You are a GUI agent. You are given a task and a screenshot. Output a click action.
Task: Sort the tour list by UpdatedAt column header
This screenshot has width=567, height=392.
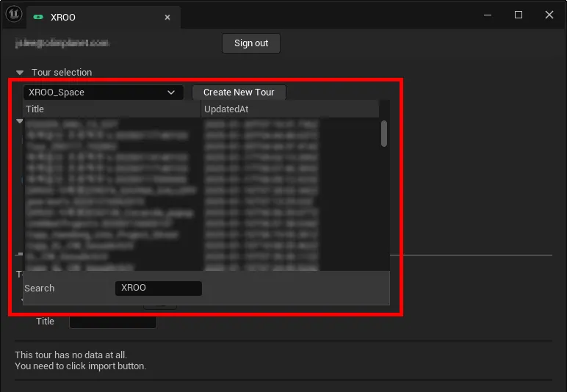point(290,109)
